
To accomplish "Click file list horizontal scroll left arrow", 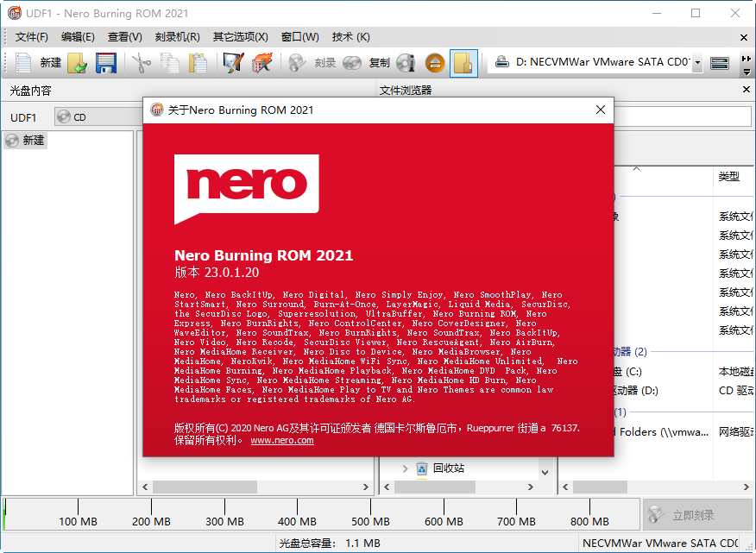I will click(565, 487).
